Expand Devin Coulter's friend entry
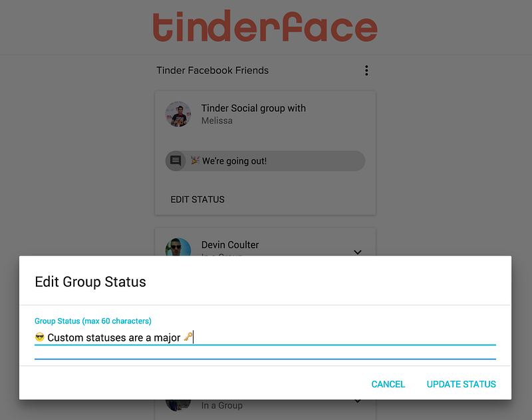The width and height of the screenshot is (532, 420). (357, 252)
